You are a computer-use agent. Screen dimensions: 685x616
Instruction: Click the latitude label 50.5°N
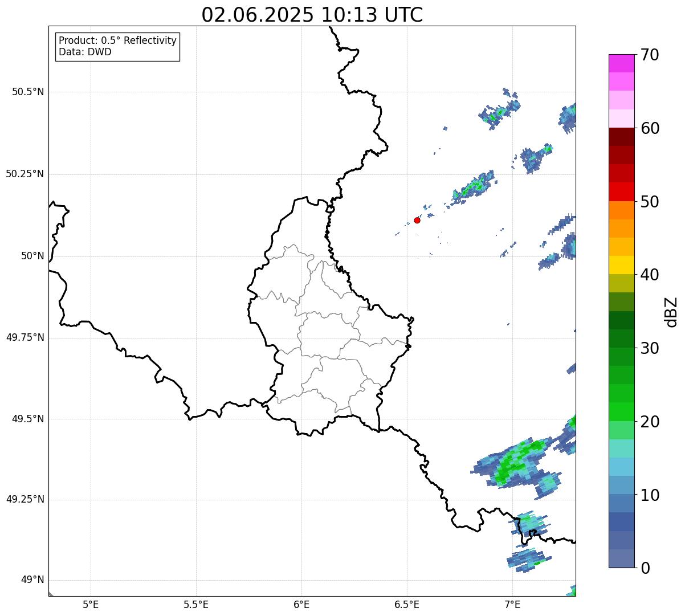tap(28, 92)
